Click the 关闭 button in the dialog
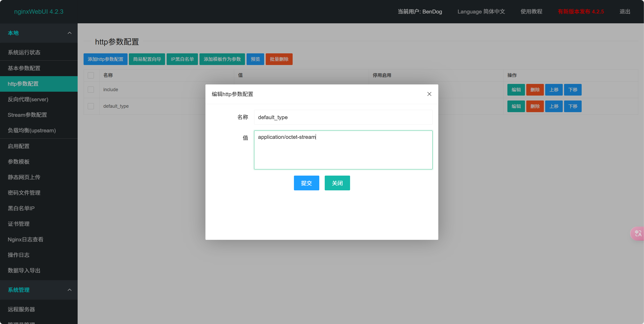This screenshot has width=644, height=324. (x=337, y=183)
